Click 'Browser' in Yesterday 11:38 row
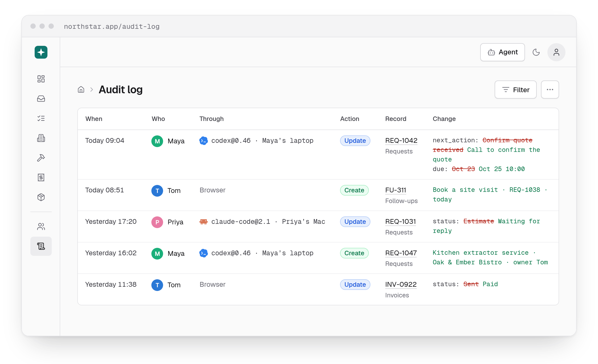This screenshot has height=364, width=598. [x=212, y=284]
